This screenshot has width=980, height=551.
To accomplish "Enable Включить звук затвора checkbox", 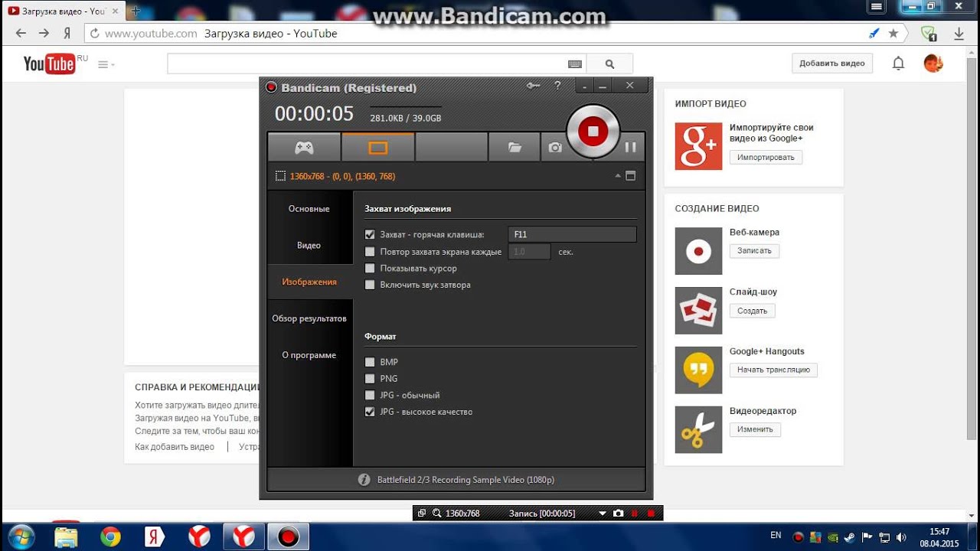I will coord(371,285).
